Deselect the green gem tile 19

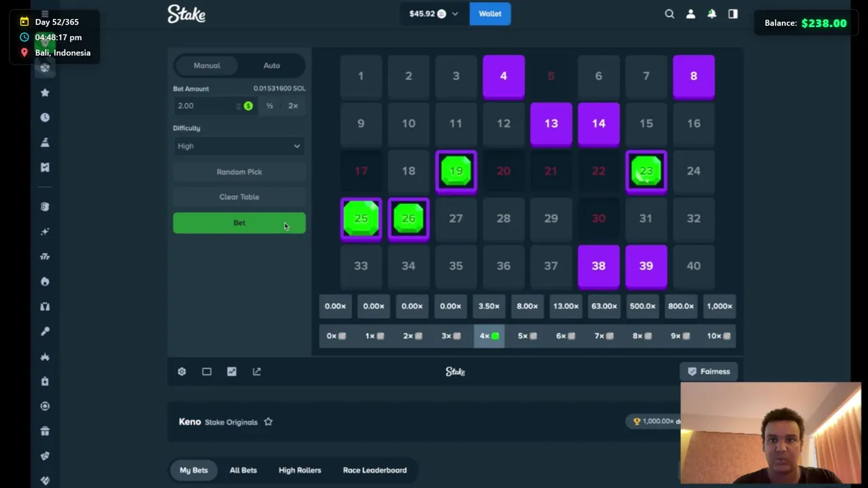pyautogui.click(x=456, y=171)
